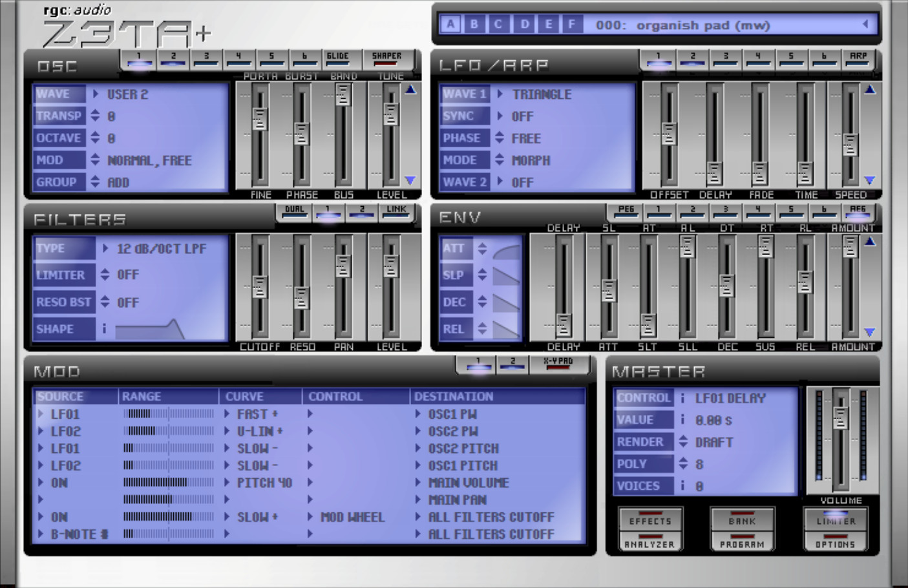Select program bank F
This screenshot has height=588, width=908.
coord(571,25)
